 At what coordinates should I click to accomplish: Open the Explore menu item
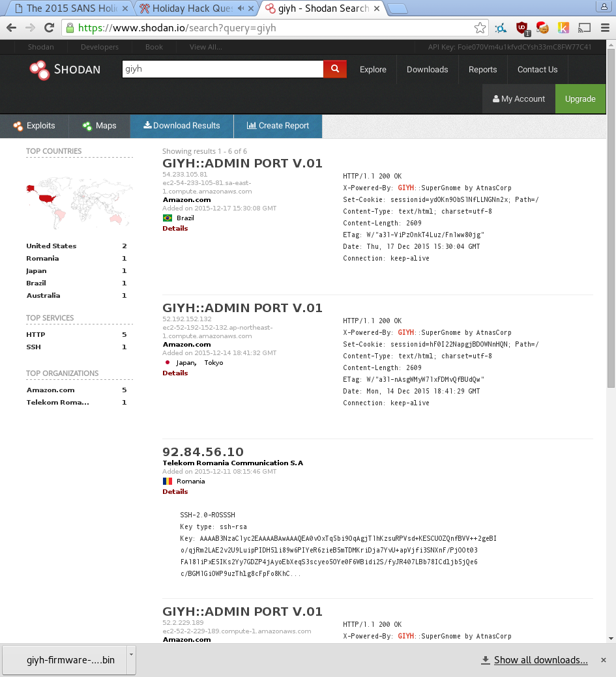point(374,70)
